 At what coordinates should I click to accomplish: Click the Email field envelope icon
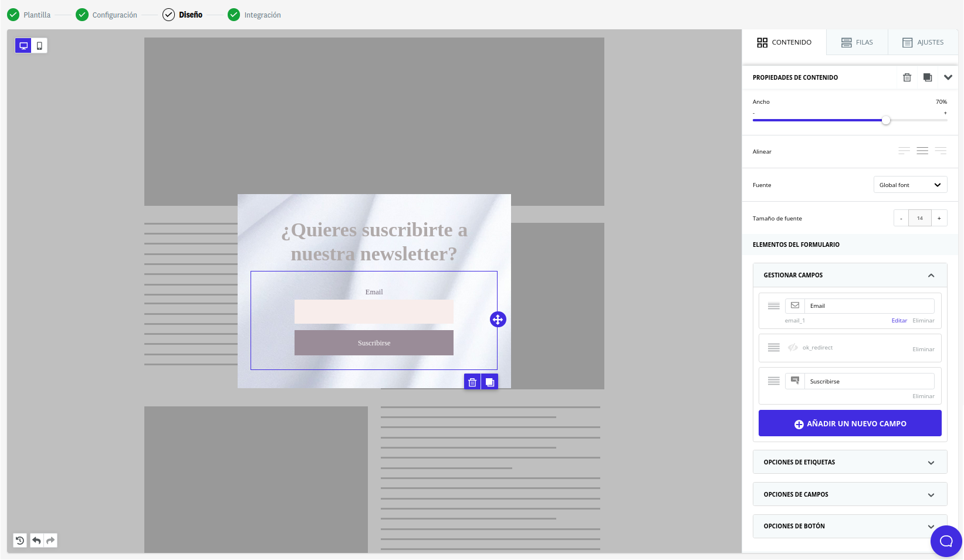795,306
